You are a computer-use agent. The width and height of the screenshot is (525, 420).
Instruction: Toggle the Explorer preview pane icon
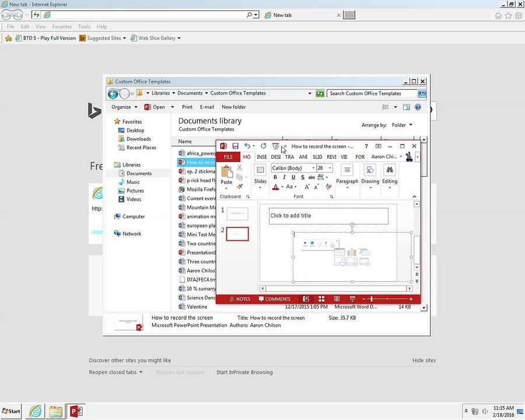(x=407, y=107)
